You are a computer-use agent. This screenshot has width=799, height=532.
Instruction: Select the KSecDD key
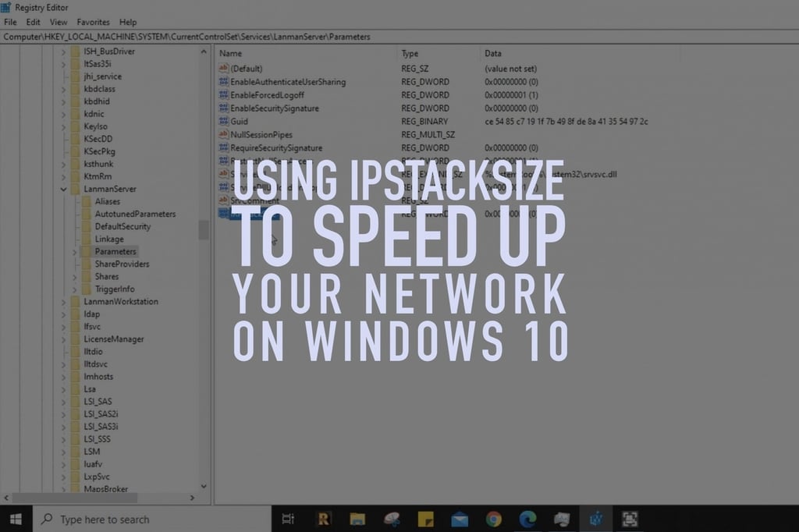coord(98,139)
